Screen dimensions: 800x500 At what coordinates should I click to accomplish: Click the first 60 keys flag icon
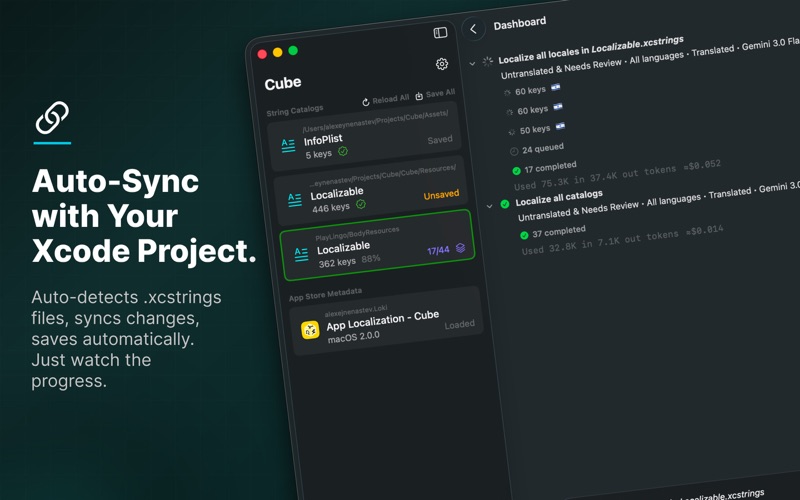coord(555,87)
